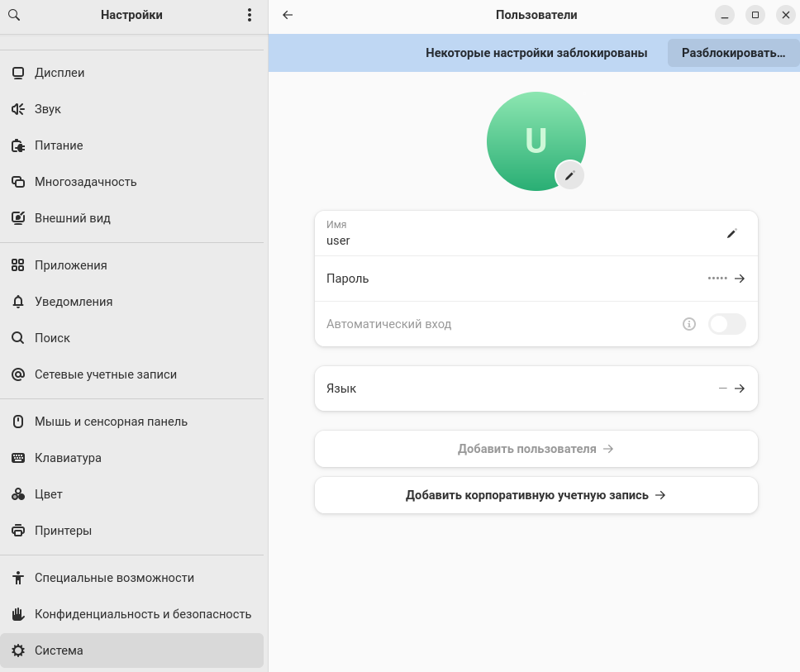Image resolution: width=800 pixels, height=672 pixels.
Task: Open the three-dot main menu
Action: [x=250, y=15]
